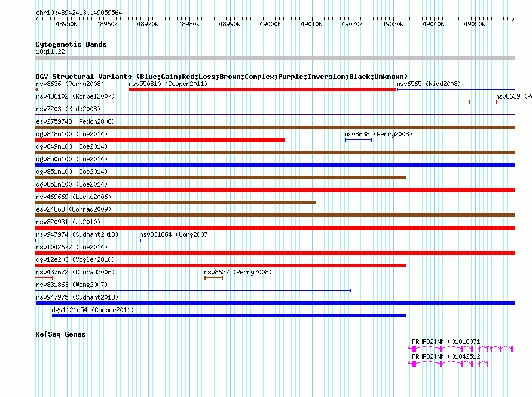Image resolution: width=532 pixels, height=397 pixels.
Task: Click the chr10:48942413..49059564 coordinate label
Action: pyautogui.click(x=79, y=13)
